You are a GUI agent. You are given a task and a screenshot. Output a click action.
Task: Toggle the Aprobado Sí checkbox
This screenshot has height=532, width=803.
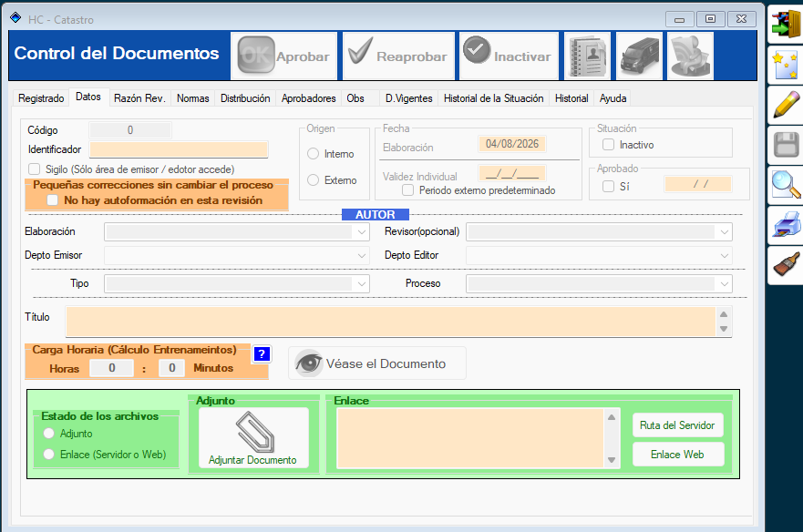click(608, 187)
